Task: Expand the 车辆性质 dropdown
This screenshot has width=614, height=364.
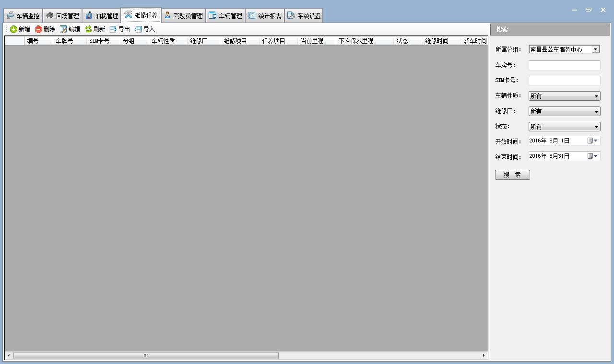Action: [x=596, y=96]
